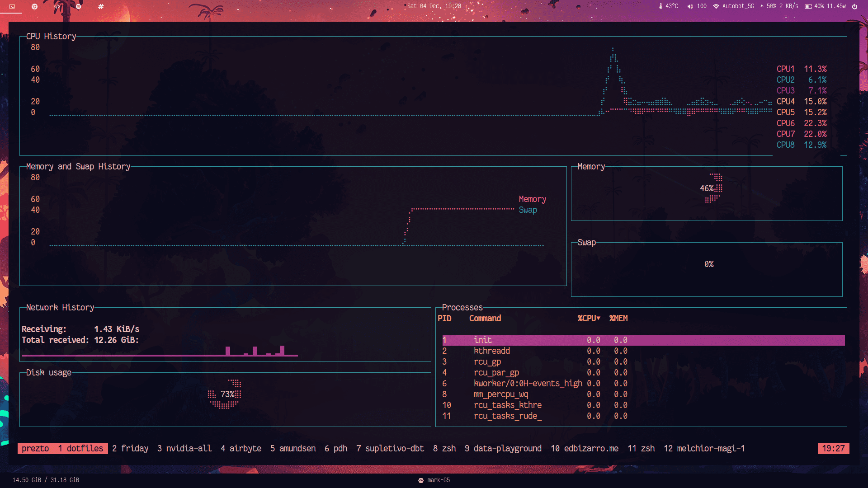
Task: Sort processes by %MEM column header
Action: point(618,319)
